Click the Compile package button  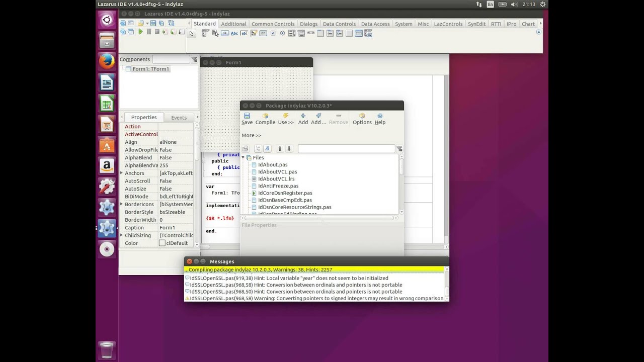pyautogui.click(x=265, y=119)
